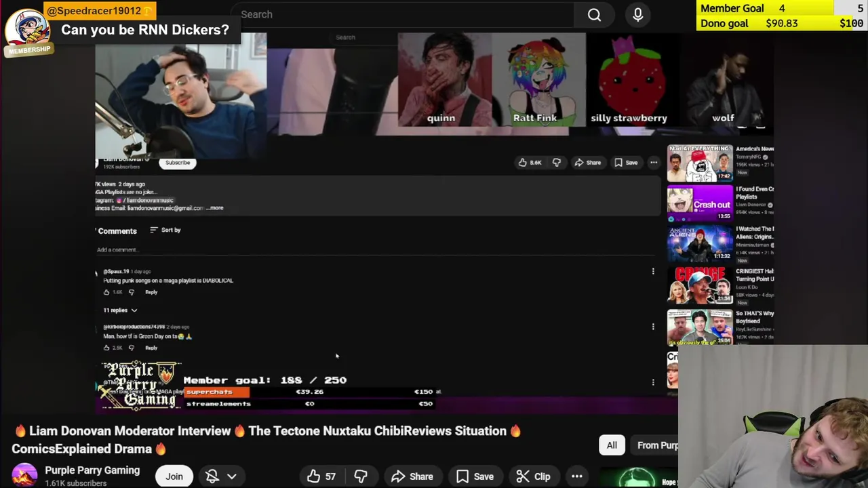Dislike the DIABOLICAL comment
The height and width of the screenshot is (488, 868).
point(132,292)
